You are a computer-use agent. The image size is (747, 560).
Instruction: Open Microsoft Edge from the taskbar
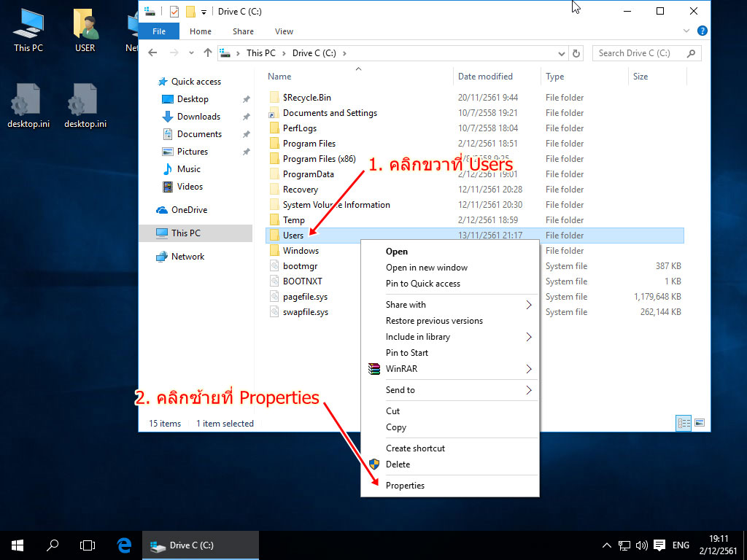pos(124,545)
